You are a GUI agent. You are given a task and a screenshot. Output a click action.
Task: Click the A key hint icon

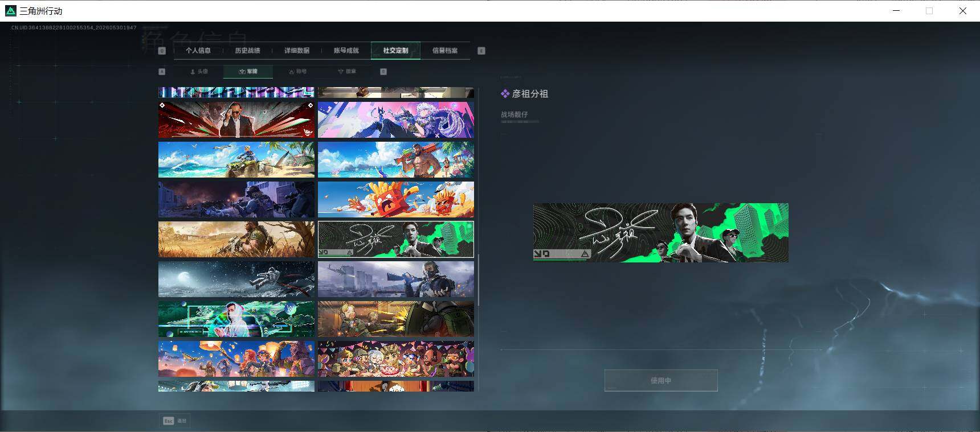click(162, 72)
